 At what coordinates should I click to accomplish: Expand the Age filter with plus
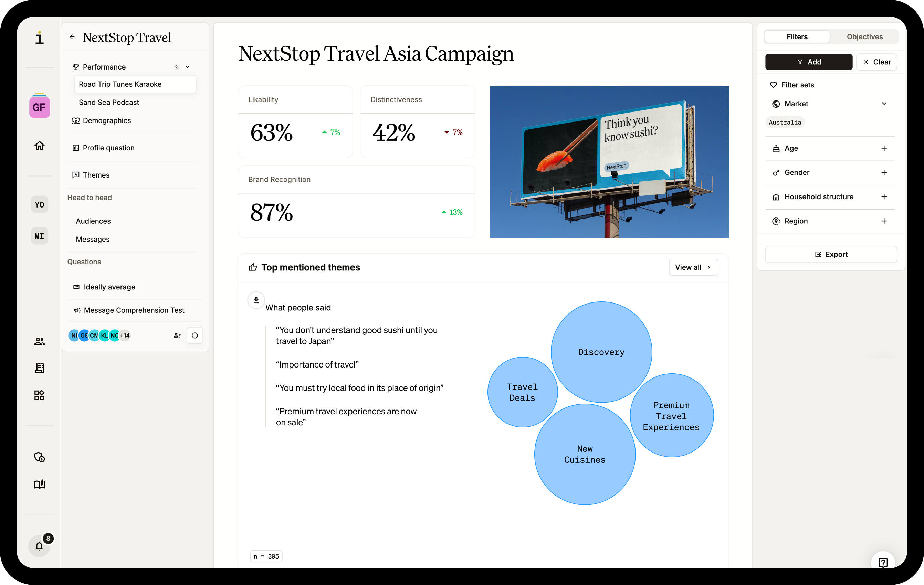(884, 148)
